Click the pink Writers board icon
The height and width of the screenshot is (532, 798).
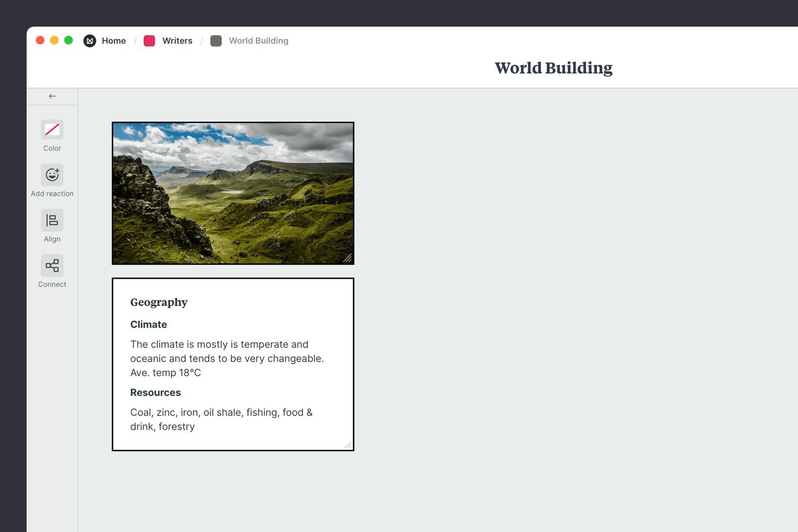coord(149,40)
